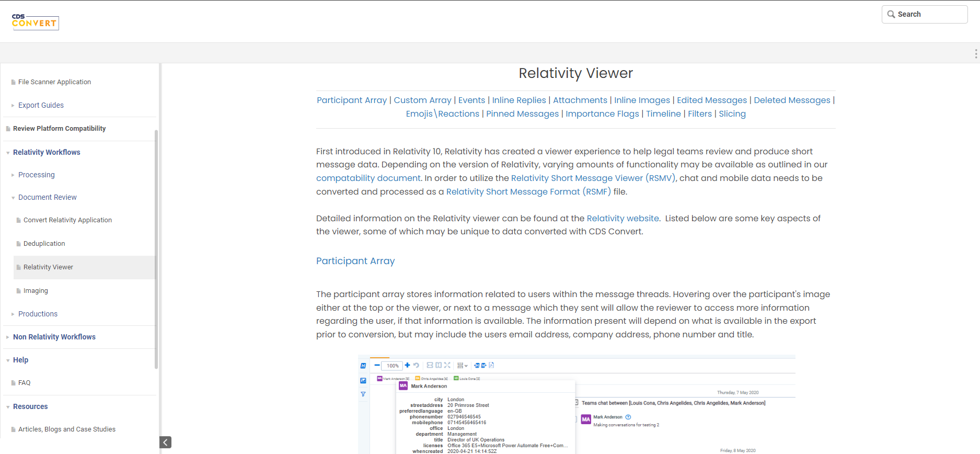Viewport: 980px width, 454px height.
Task: Collapse sidebar with the arrow button
Action: pos(165,442)
